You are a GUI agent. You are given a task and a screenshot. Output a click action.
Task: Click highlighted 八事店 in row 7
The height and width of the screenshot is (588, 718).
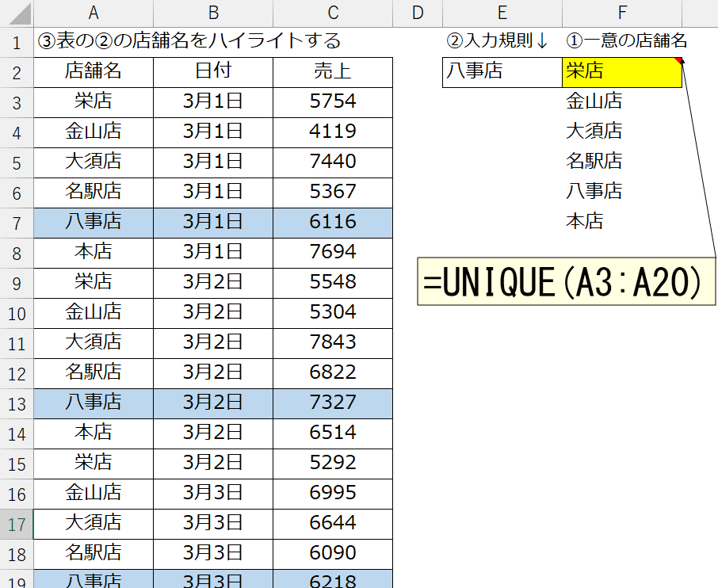click(x=94, y=223)
